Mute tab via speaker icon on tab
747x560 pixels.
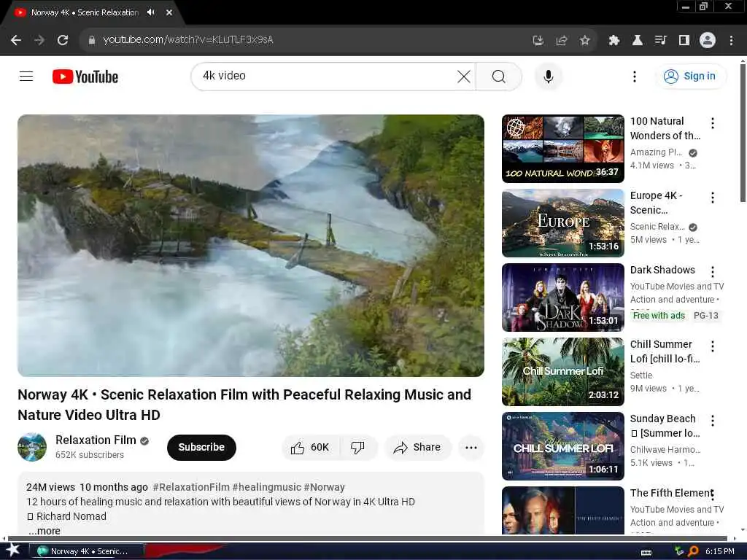(150, 12)
